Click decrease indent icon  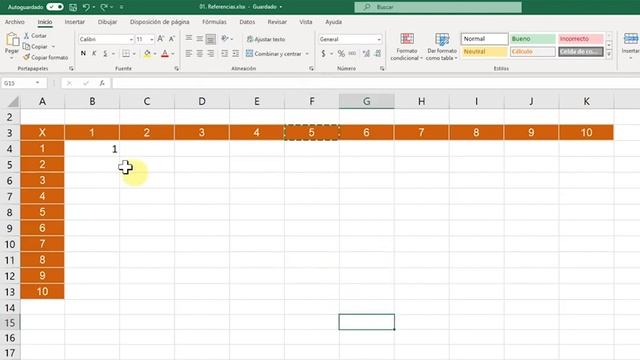click(224, 53)
